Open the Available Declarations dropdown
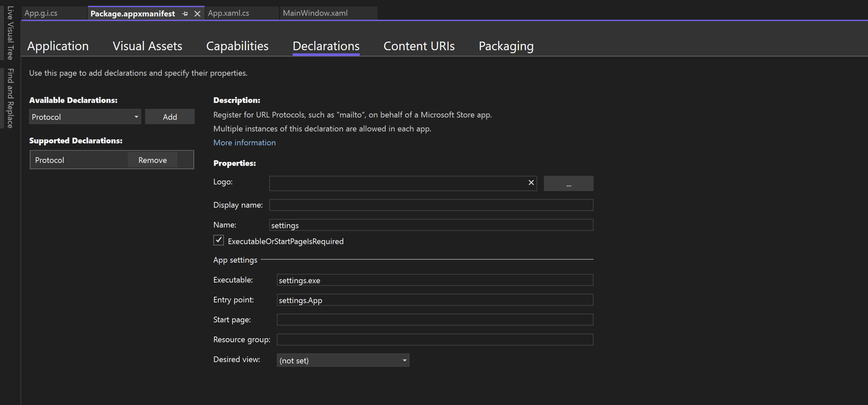Viewport: 868px width, 405px height. pyautogui.click(x=136, y=117)
